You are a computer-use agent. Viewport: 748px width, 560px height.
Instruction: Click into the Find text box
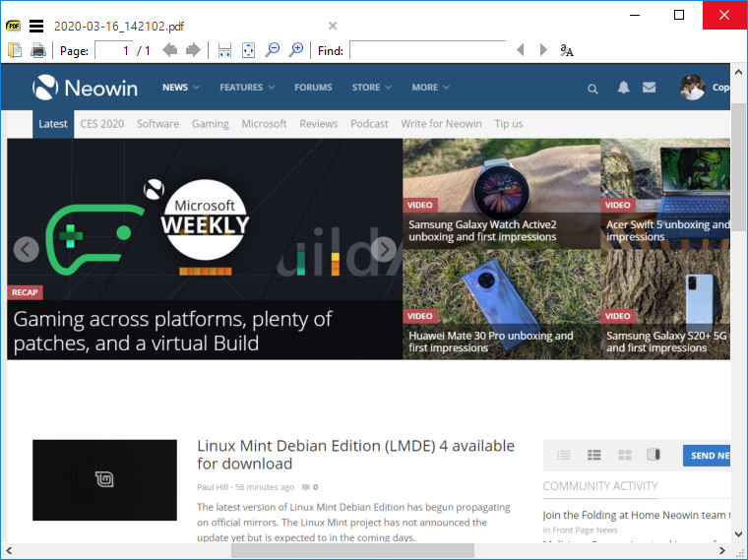point(427,50)
